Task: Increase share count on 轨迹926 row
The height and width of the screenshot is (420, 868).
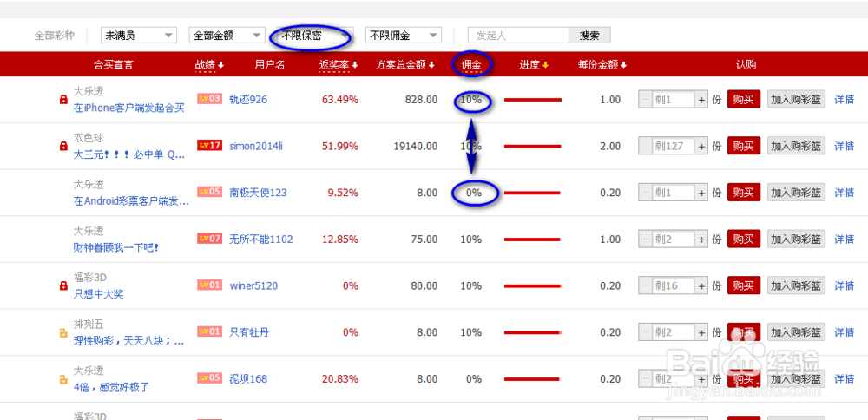Action: [x=701, y=100]
